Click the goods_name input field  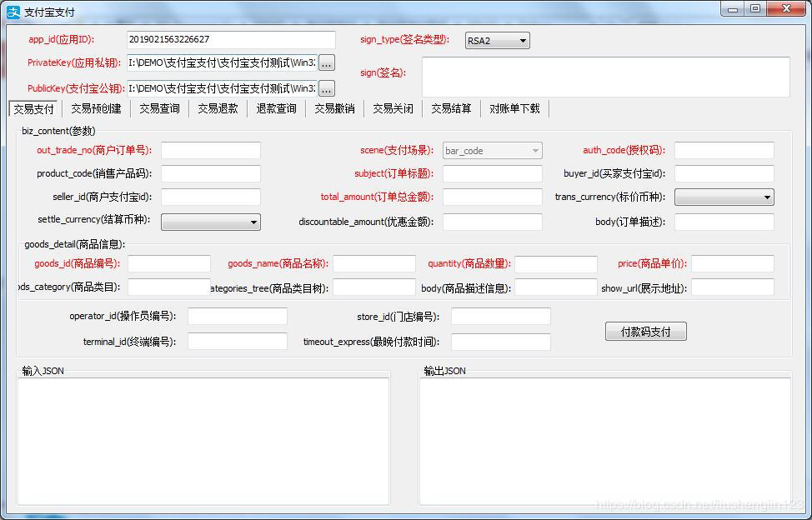tap(373, 264)
